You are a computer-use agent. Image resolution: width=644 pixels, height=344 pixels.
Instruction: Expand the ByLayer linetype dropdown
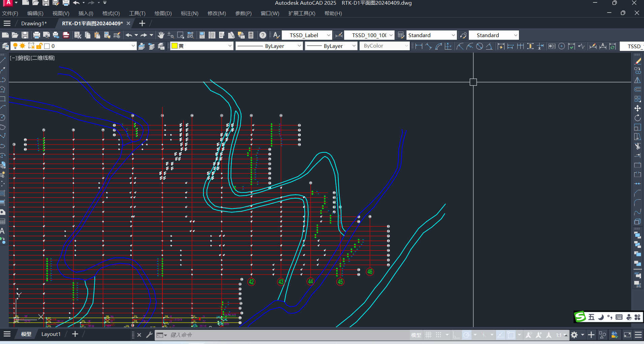tap(299, 46)
